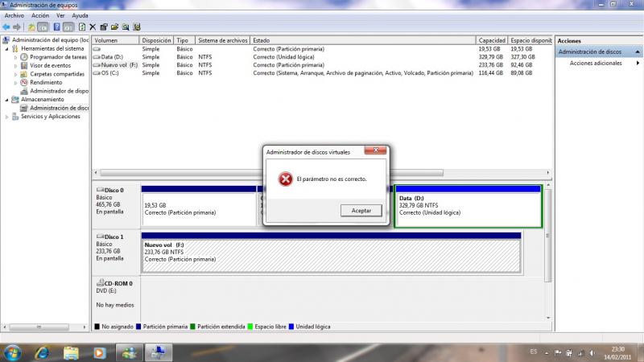Click the Refresh toolbar icon

pyautogui.click(x=82, y=27)
